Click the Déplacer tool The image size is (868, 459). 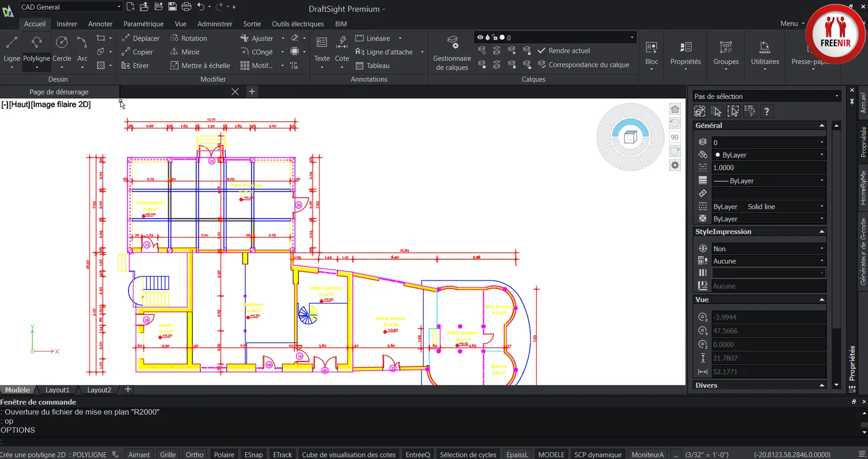point(141,39)
